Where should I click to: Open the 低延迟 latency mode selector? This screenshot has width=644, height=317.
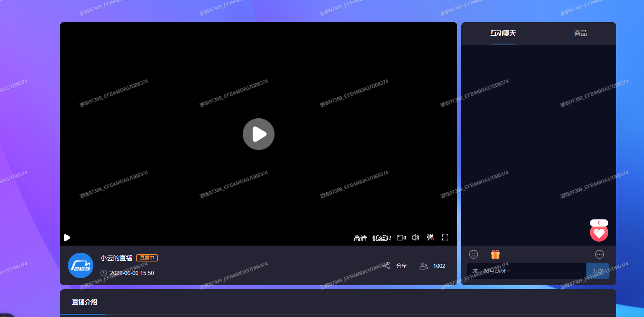[x=381, y=238]
